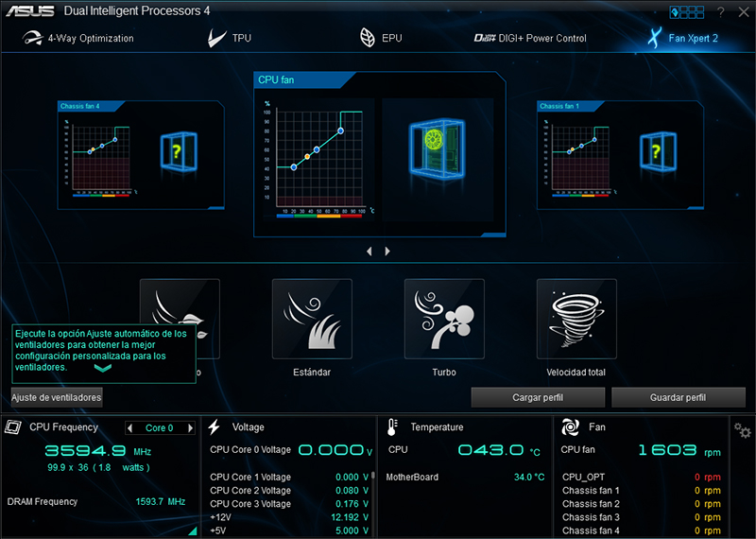Switch to the DIGI+ Power Control tab

pyautogui.click(x=530, y=39)
